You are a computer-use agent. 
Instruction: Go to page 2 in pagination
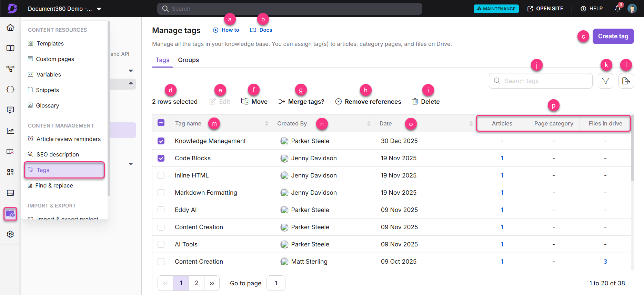pos(197,283)
